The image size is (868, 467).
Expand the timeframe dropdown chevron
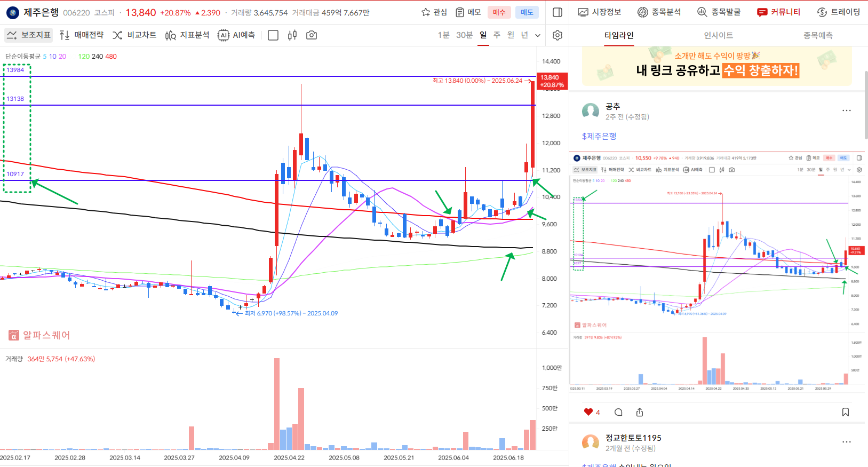click(x=538, y=36)
